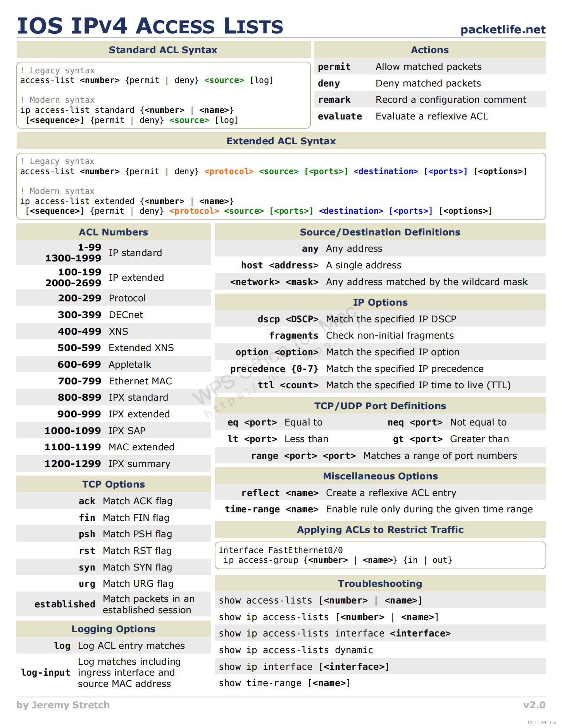The image size is (562, 728).
Task: Click the 'Extended XNS' entry
Action: click(141, 348)
